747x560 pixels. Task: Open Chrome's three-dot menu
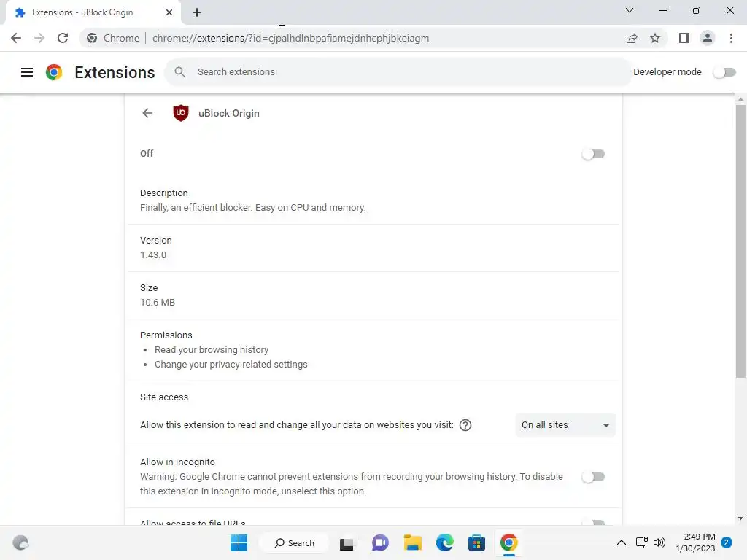(731, 38)
